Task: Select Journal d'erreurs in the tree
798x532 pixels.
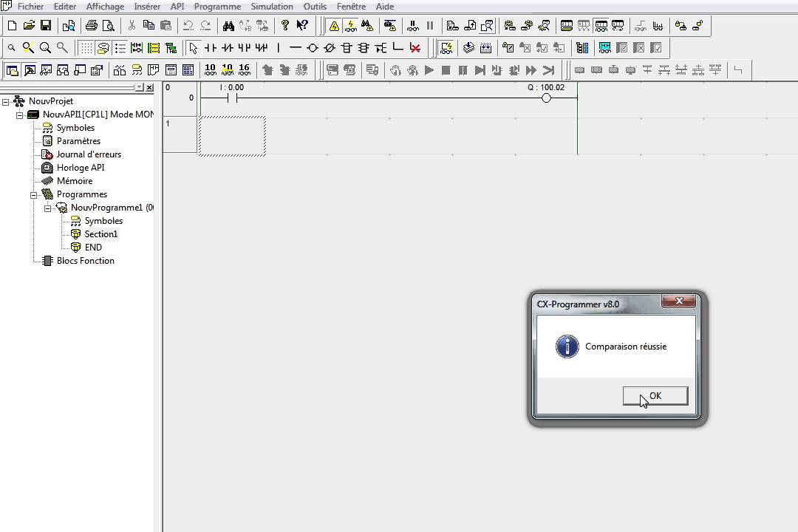Action: (89, 154)
